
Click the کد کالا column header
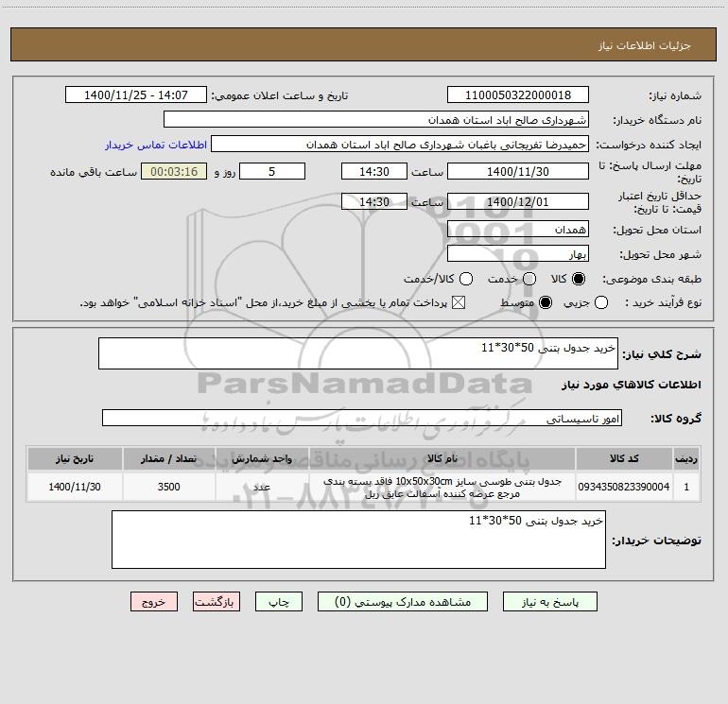pyautogui.click(x=624, y=458)
